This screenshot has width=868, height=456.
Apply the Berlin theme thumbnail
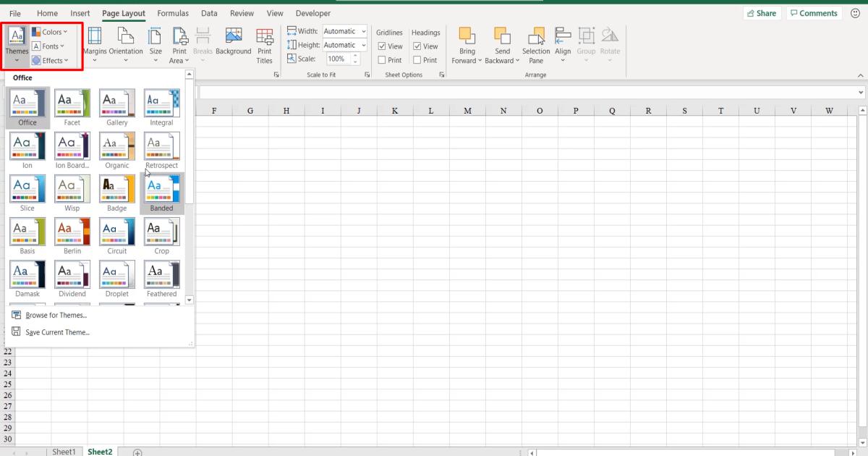[x=72, y=230]
